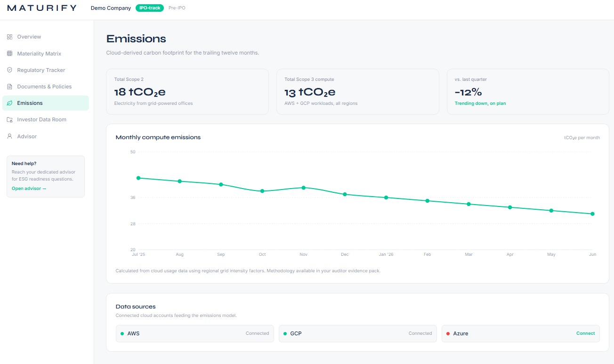Click the y-axis value 50
Viewport: 614px width, 364px height.
[x=133, y=152]
